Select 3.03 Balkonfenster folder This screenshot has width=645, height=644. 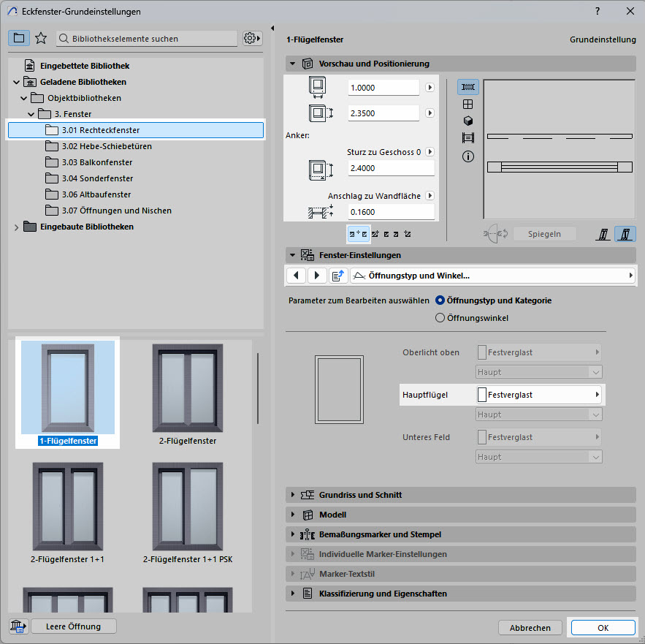96,162
